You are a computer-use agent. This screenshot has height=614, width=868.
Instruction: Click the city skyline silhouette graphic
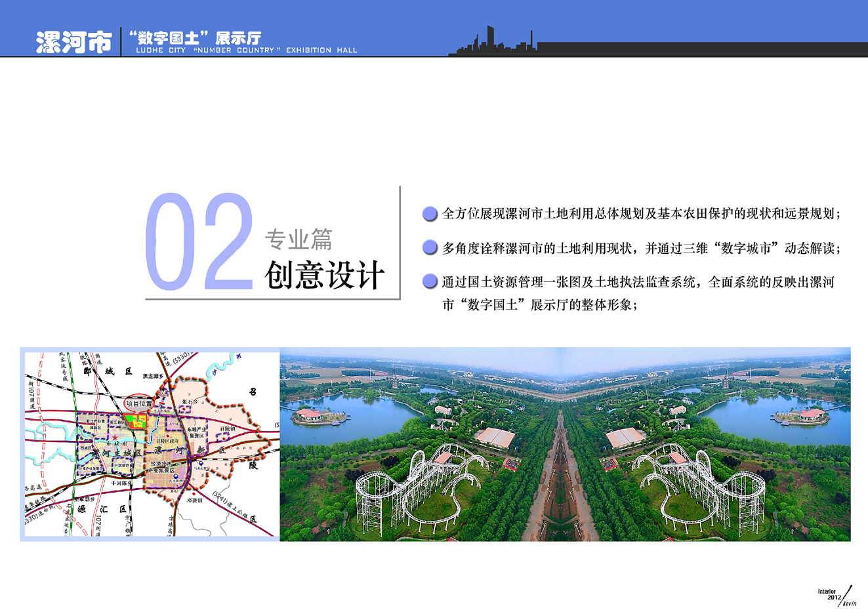(495, 45)
